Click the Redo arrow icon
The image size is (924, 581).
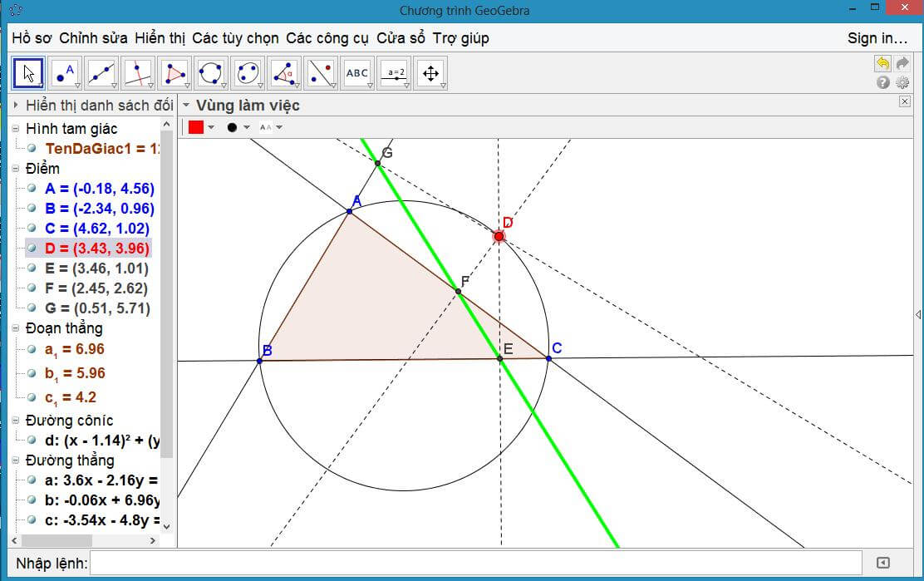(902, 63)
